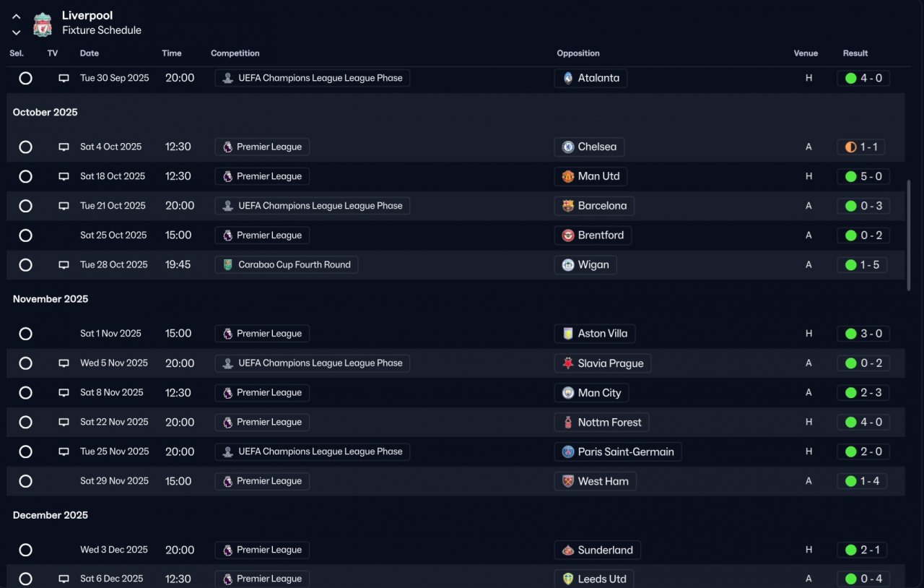The height and width of the screenshot is (588, 924).
Task: Click the Champions League icon for Atalanta match
Action: [228, 78]
